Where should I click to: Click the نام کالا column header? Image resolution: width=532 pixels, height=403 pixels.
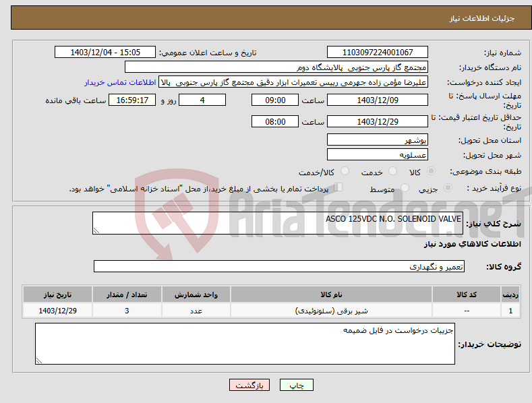[x=331, y=294]
